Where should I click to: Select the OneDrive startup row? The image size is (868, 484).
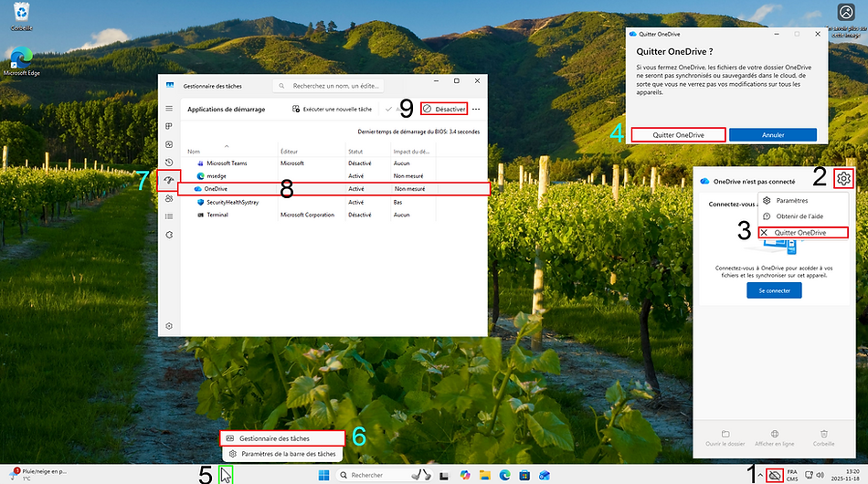click(x=333, y=189)
